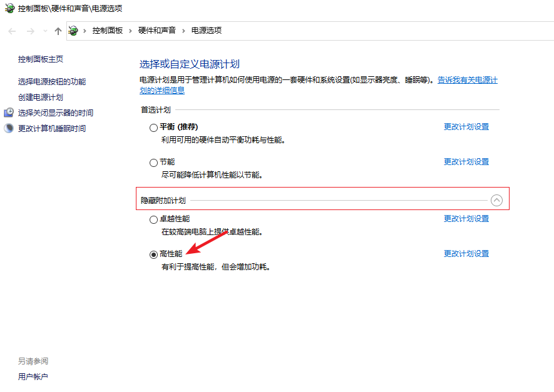The height and width of the screenshot is (392, 554).
Task: Expand the chevron after 控制面板 breadcrumb
Action: (130, 31)
